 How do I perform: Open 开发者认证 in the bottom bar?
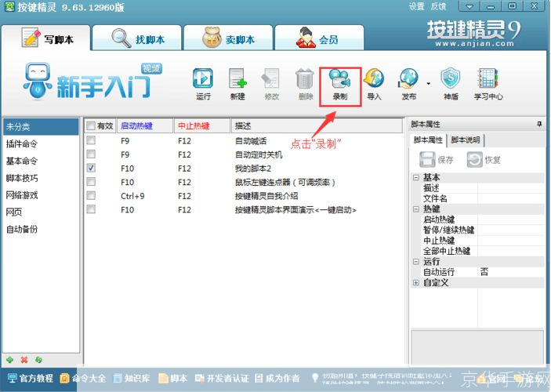pyautogui.click(x=222, y=379)
